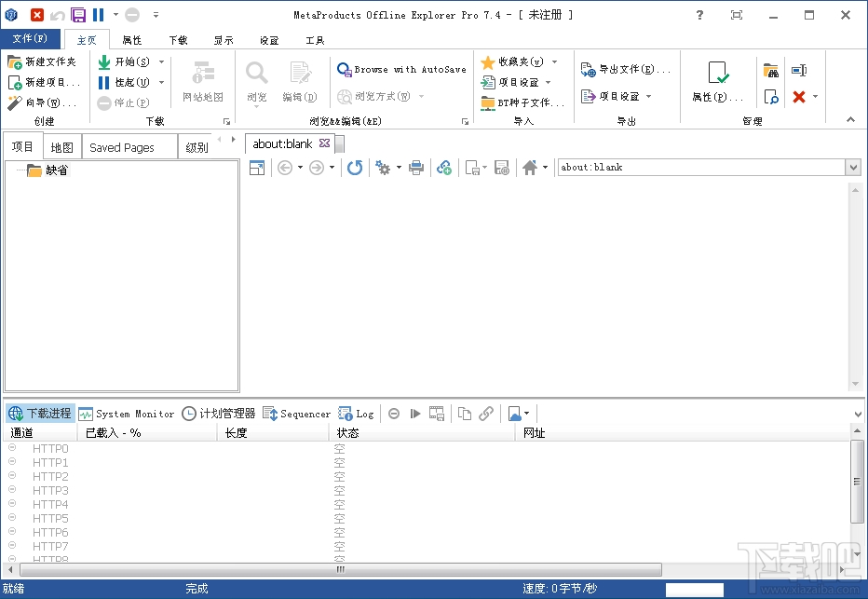Image resolution: width=868 pixels, height=599 pixels.
Task: Open the address bar dropdown arrow
Action: pos(853,167)
